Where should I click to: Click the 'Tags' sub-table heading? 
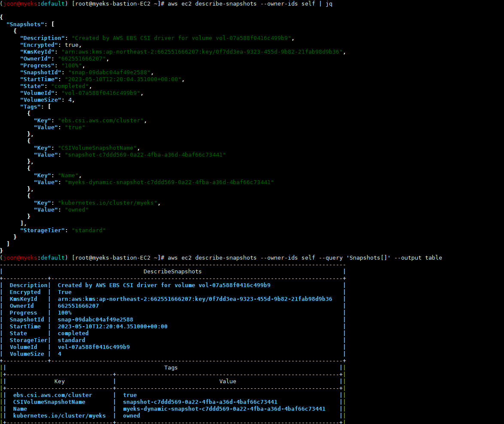[171, 368]
